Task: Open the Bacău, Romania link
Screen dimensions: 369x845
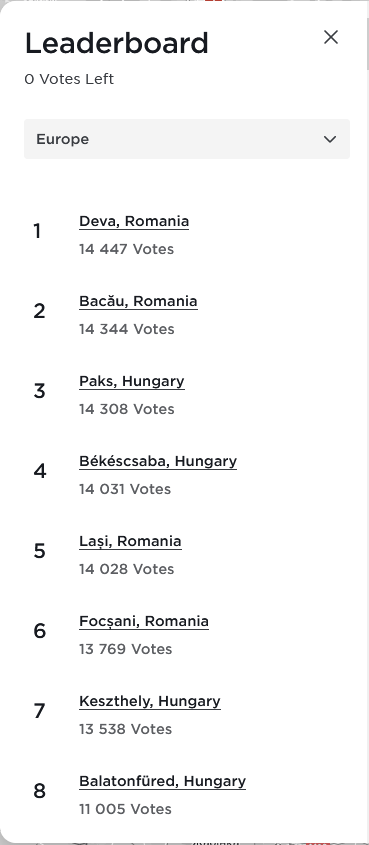Action: (138, 301)
